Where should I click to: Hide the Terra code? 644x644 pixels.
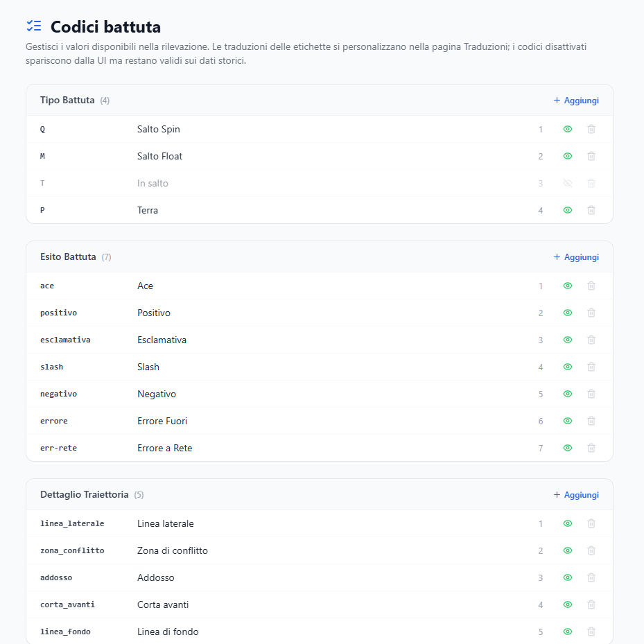click(568, 210)
